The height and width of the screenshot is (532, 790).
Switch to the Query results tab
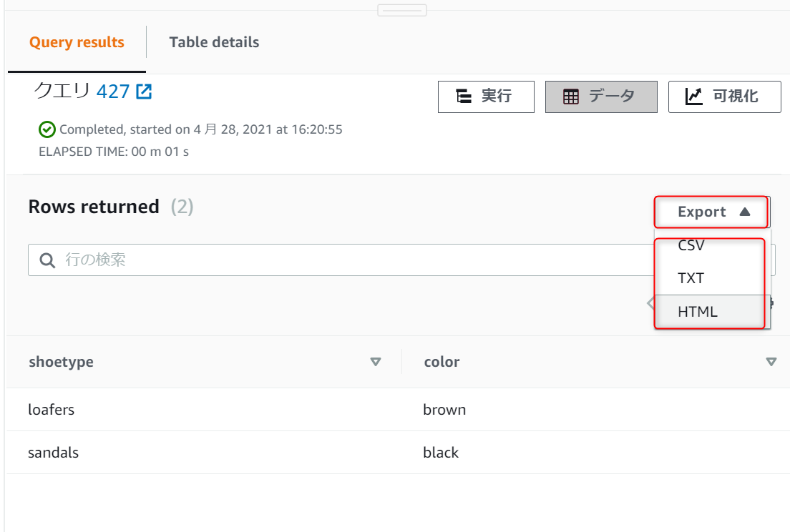(77, 42)
